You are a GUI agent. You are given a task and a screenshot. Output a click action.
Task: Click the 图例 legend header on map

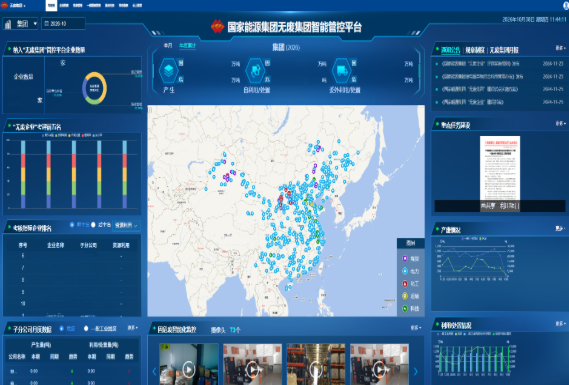pyautogui.click(x=410, y=243)
